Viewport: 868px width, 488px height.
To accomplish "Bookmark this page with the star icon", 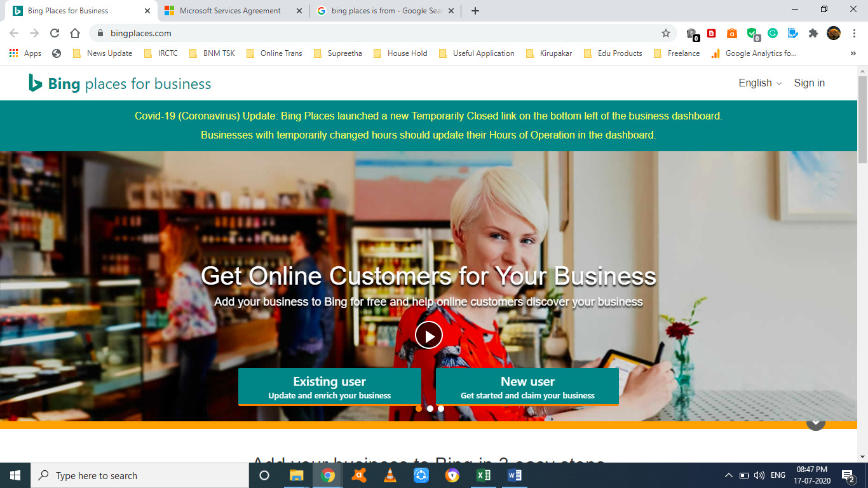I will click(665, 33).
